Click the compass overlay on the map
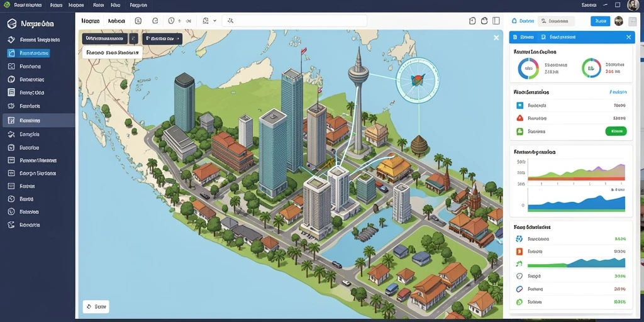Image resolution: width=644 pixels, height=322 pixels. pyautogui.click(x=418, y=79)
